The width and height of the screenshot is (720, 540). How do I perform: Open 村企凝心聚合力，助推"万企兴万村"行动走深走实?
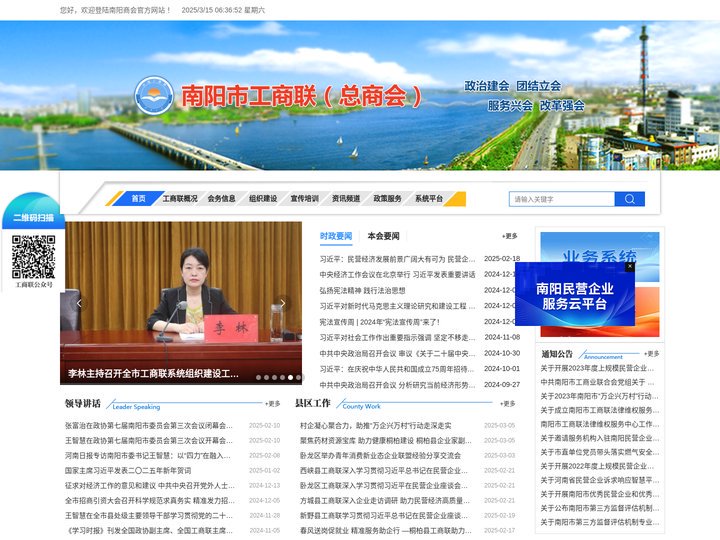(376, 426)
